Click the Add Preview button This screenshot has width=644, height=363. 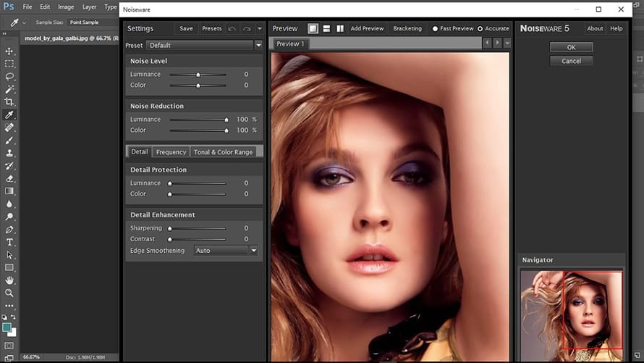click(x=367, y=29)
